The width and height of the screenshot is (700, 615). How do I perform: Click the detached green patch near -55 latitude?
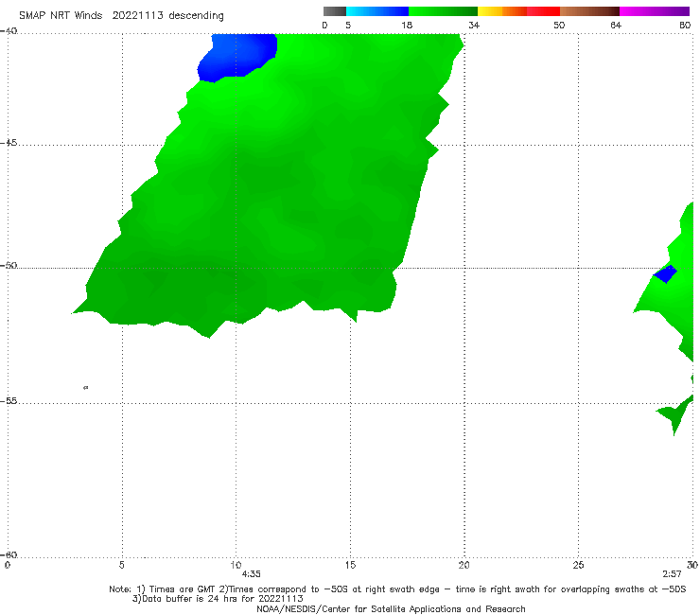click(x=675, y=413)
